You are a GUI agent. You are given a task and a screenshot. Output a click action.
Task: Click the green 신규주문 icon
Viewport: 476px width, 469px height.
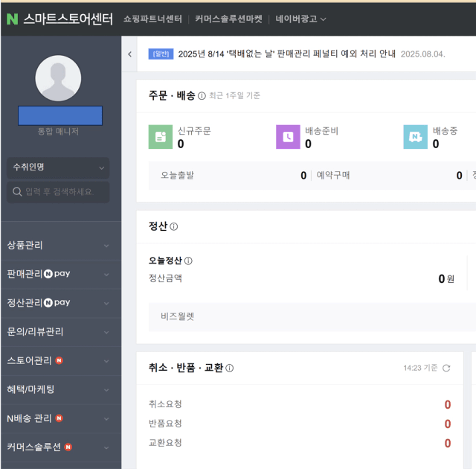(x=161, y=137)
